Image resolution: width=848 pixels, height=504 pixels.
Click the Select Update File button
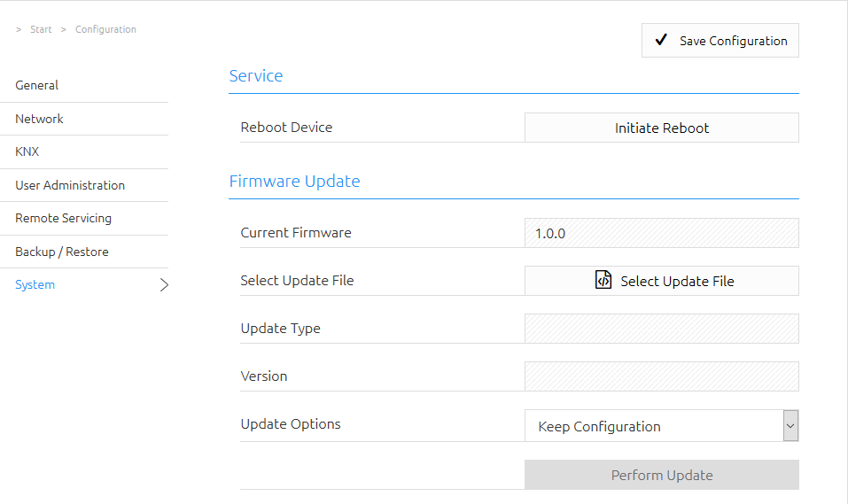pyautogui.click(x=661, y=281)
